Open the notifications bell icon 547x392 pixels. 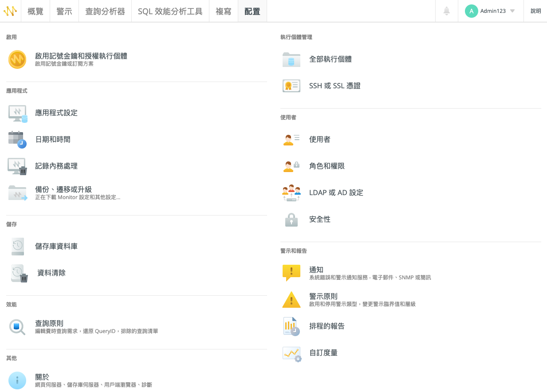click(x=447, y=11)
